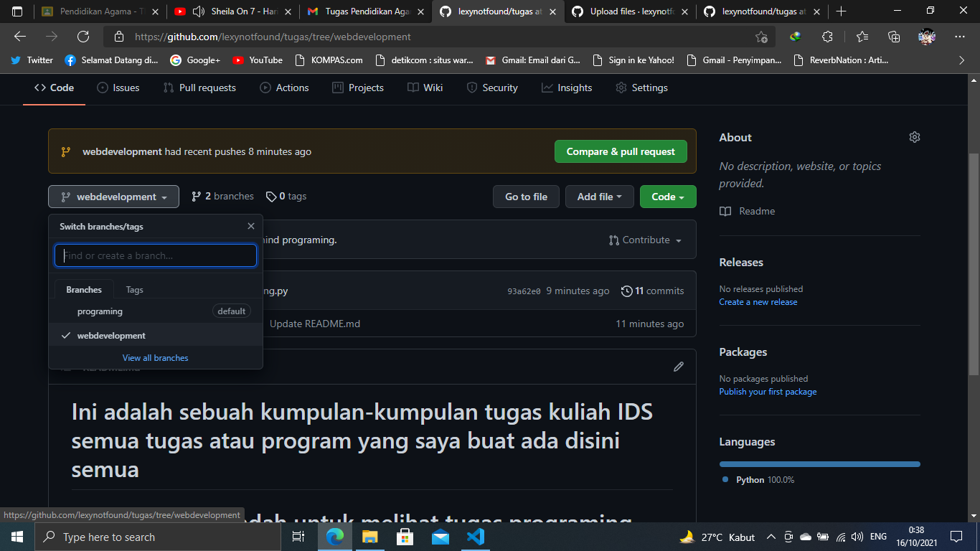This screenshot has height=551, width=980.
Task: Click the Go to file button
Action: click(x=526, y=197)
